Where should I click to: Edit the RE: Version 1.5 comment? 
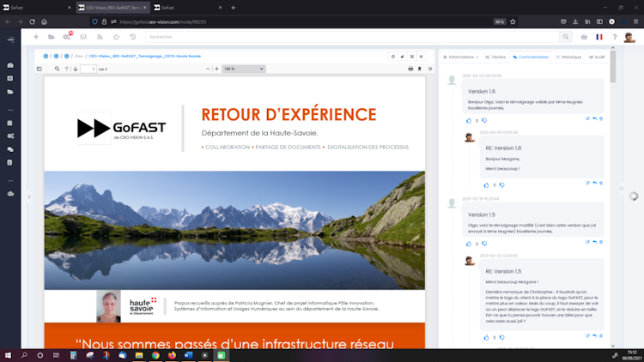pyautogui.click(x=587, y=335)
